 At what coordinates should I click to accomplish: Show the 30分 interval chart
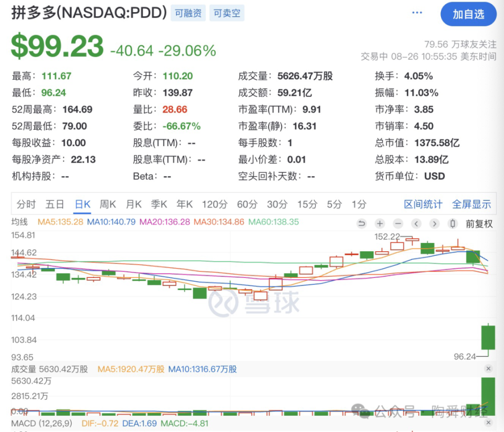pos(277,204)
